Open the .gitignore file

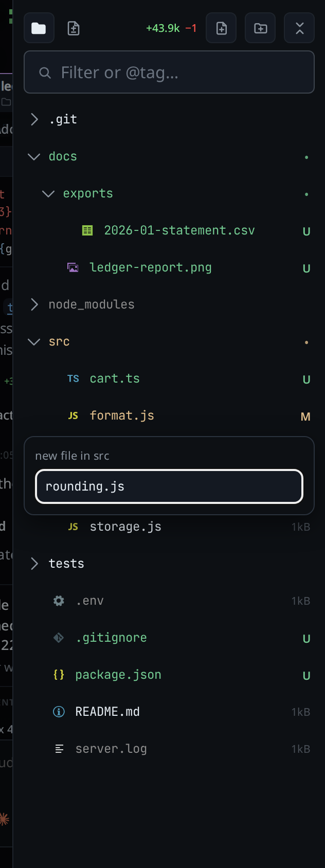pos(111,638)
